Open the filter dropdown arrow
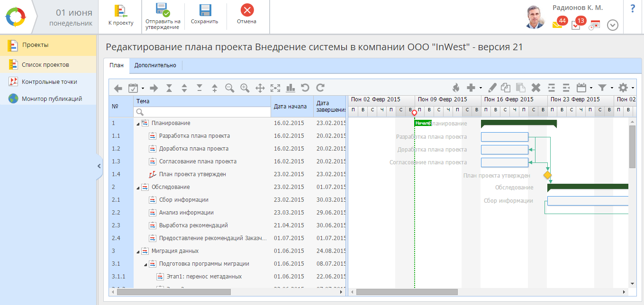Screen dimensions: 644x305 coord(612,88)
